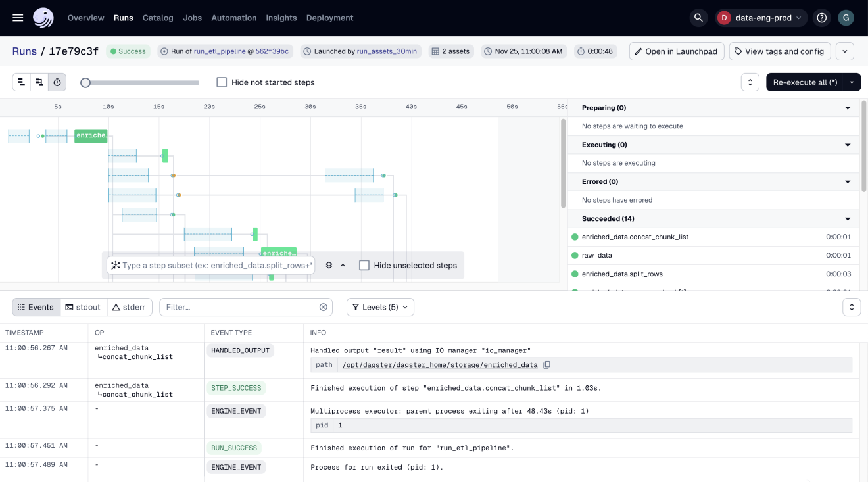Copy the enriched_data storage path
This screenshot has height=482, width=868.
pyautogui.click(x=546, y=365)
